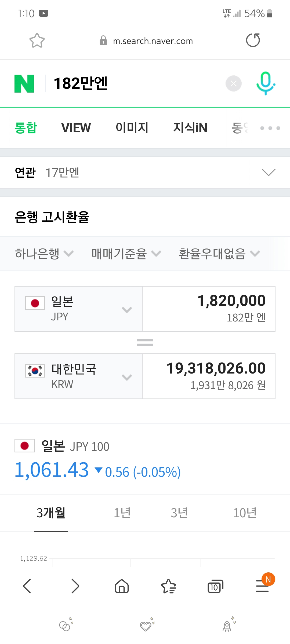Select the 1년 chart period
Screen dimensions: 290x644
click(x=122, y=513)
